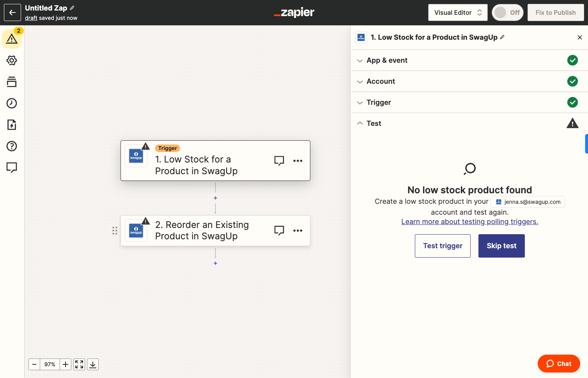Expand the Trigger section
Viewport: 588px width, 378px height.
[x=469, y=102]
